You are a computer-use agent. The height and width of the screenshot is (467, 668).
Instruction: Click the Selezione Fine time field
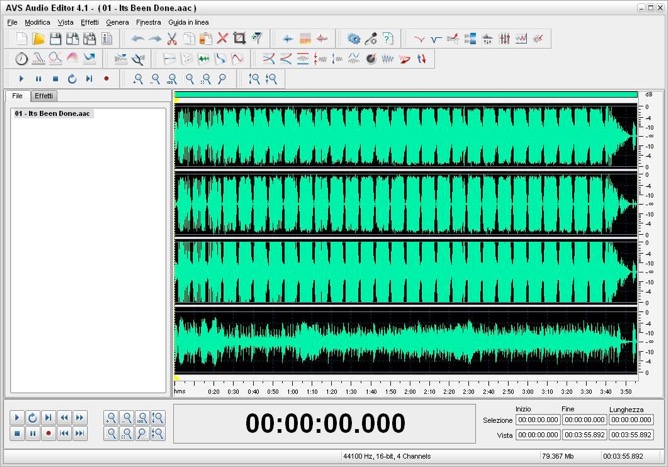coord(584,420)
